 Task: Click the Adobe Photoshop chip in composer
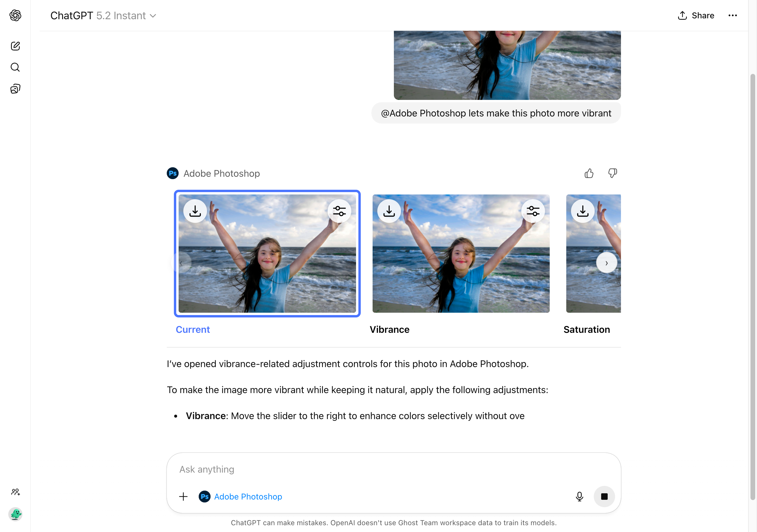(x=241, y=497)
